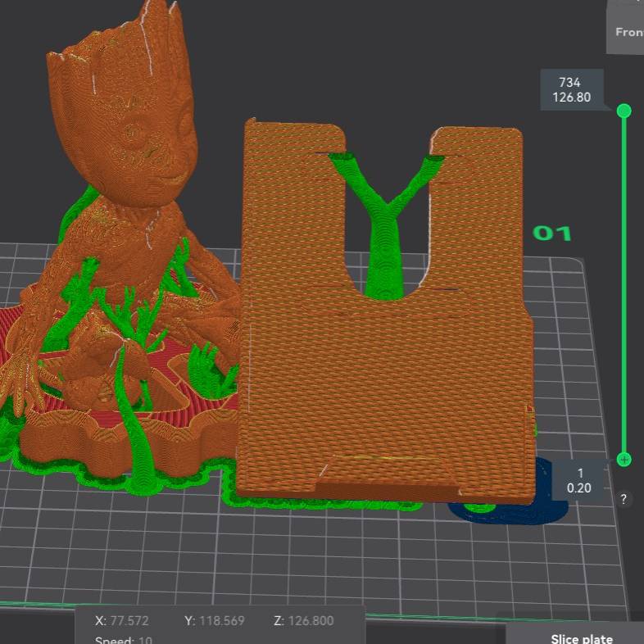
Task: Click the green plate number 01 label
Action: coord(551,234)
